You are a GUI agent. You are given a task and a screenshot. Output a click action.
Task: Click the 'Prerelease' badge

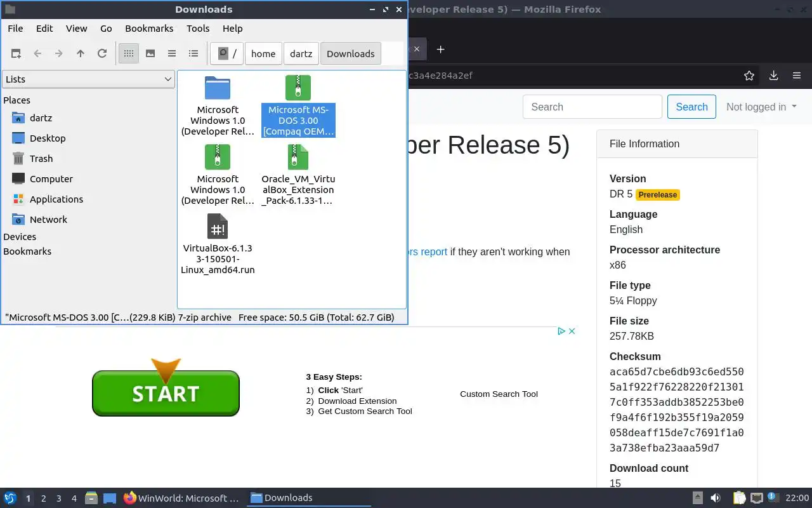click(x=658, y=195)
